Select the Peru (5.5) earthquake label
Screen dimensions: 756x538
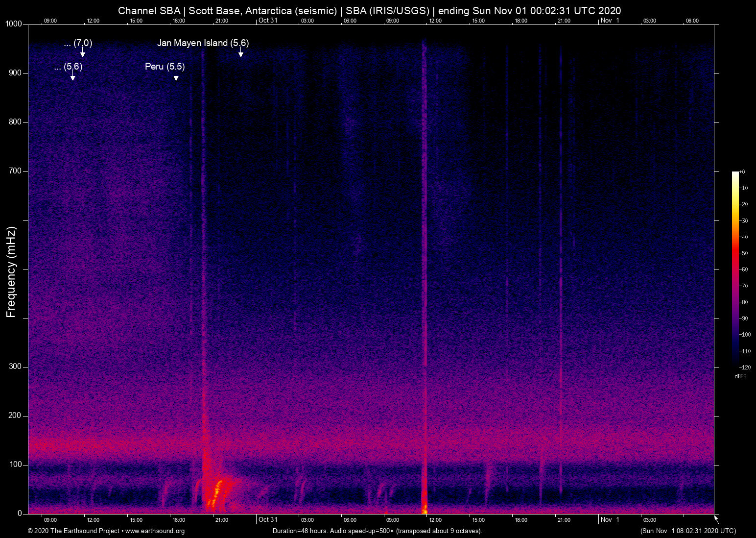tap(165, 67)
